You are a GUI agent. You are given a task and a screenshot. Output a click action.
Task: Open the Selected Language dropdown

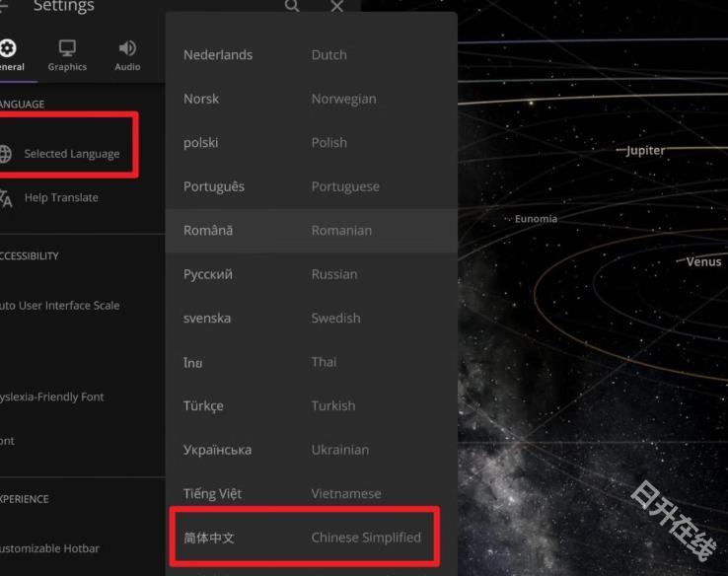pos(71,154)
